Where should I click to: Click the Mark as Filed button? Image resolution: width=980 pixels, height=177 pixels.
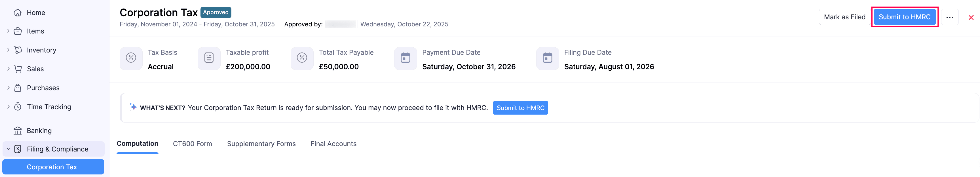pos(844,17)
